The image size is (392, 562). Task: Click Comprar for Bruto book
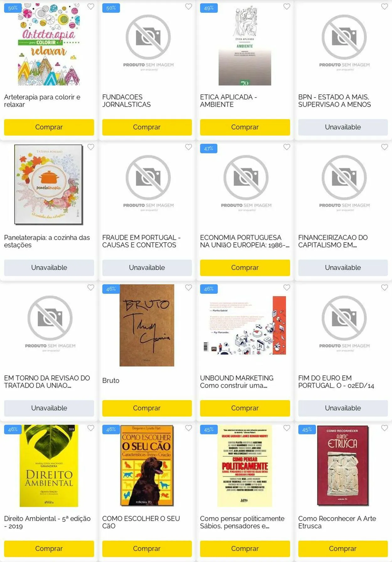[x=147, y=408]
